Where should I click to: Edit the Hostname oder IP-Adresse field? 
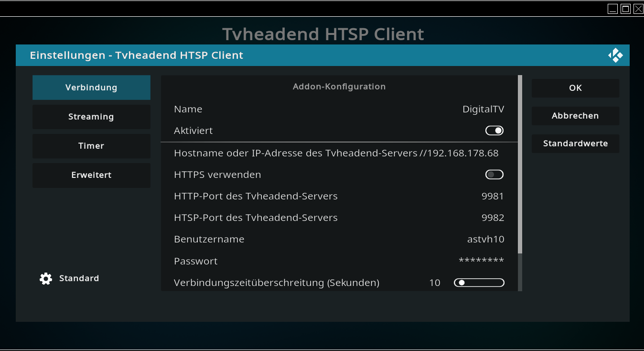coord(339,153)
